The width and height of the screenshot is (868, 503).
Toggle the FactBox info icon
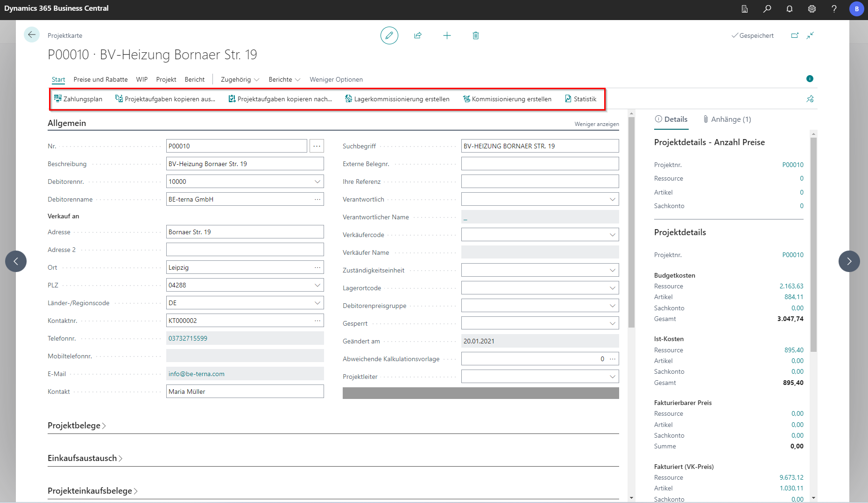[810, 79]
